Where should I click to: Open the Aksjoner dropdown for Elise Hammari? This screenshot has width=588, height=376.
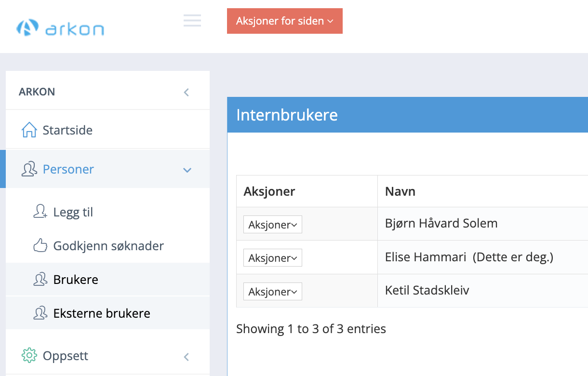pos(272,257)
